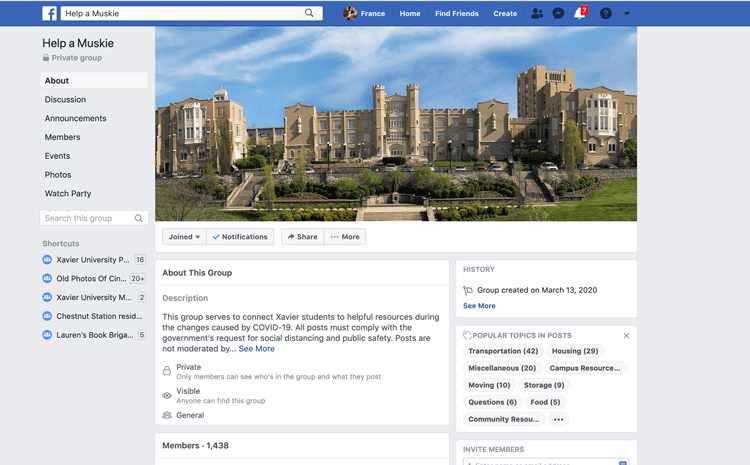750x465 pixels.
Task: Open friend requests icon
Action: click(x=537, y=13)
